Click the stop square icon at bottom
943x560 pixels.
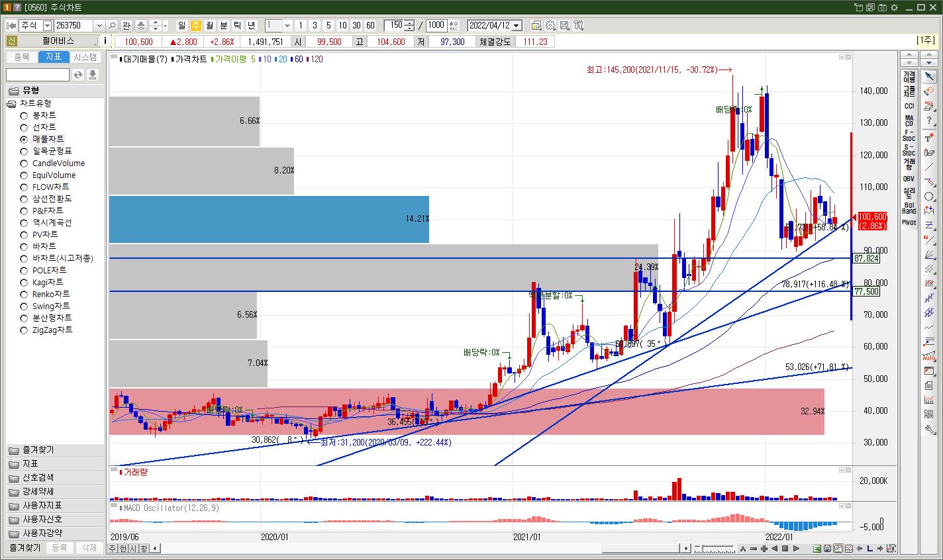click(x=785, y=549)
